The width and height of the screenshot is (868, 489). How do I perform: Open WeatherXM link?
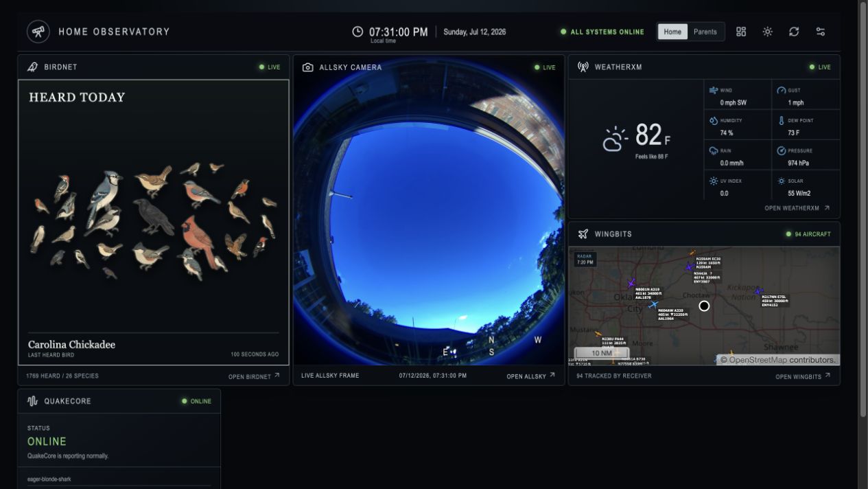tap(797, 208)
